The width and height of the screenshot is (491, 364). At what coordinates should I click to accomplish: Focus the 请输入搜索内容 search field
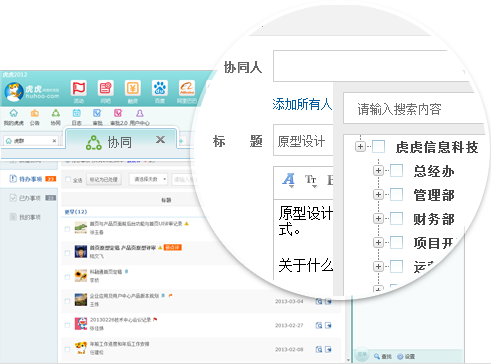point(413,109)
